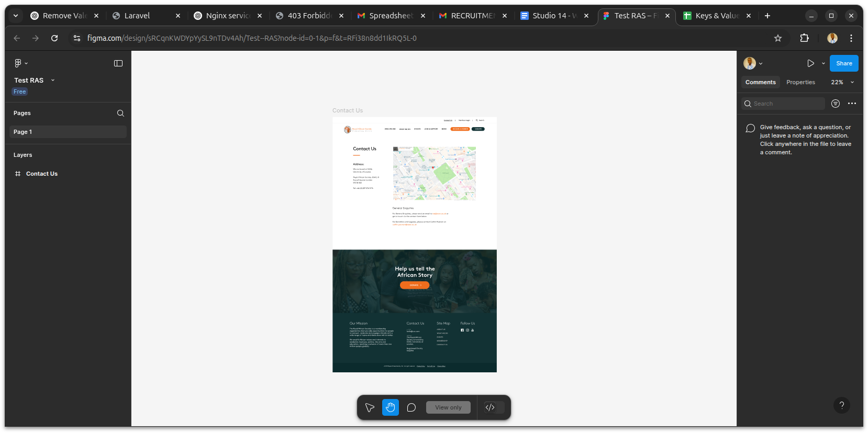Switch to the Spreadsheet Gmail tab
The height and width of the screenshot is (433, 868).
coord(391,16)
